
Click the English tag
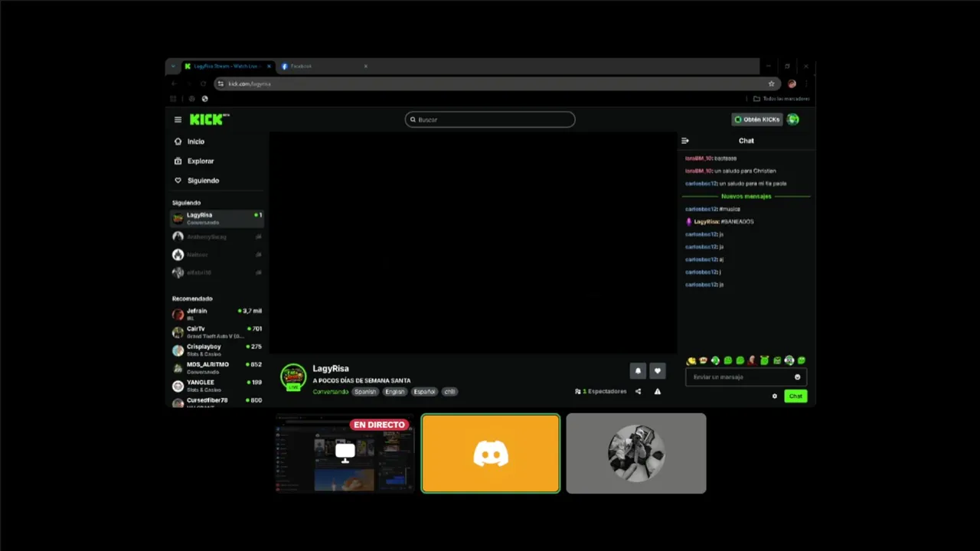click(395, 392)
